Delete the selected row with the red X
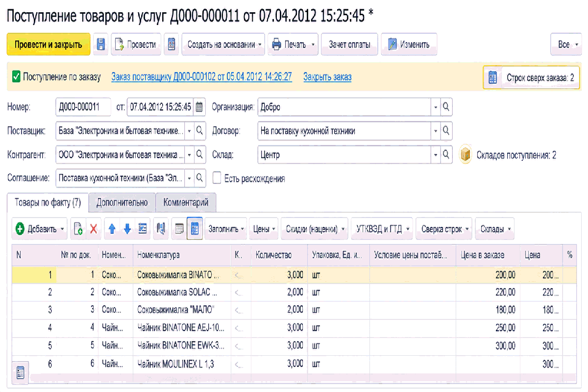 pos(93,229)
